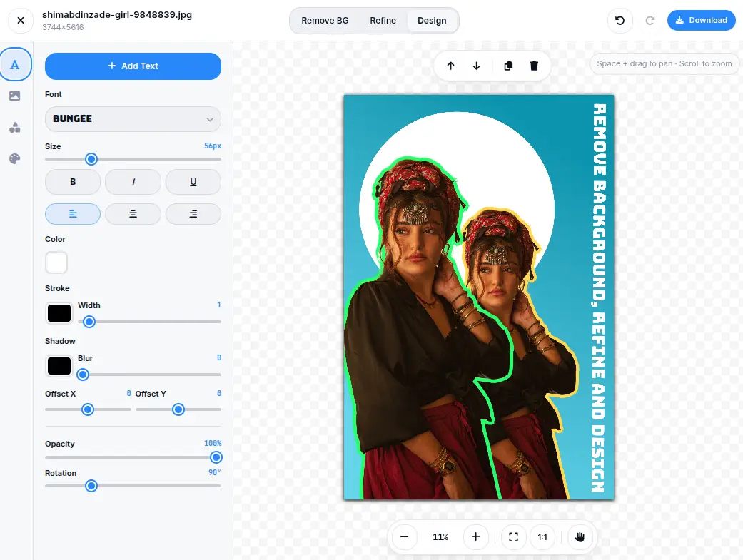Move layer down with arrow icon
This screenshot has width=743, height=560.
[476, 66]
